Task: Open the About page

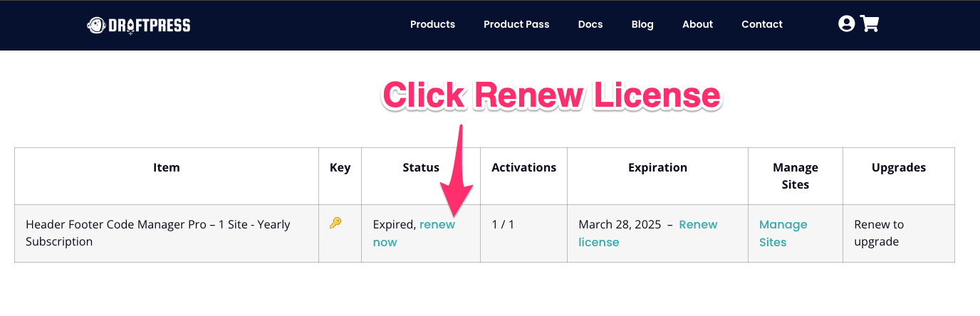Action: click(x=697, y=24)
